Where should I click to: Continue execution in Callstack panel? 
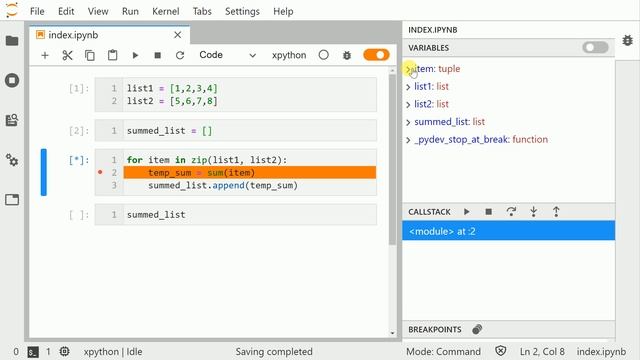pyautogui.click(x=467, y=211)
